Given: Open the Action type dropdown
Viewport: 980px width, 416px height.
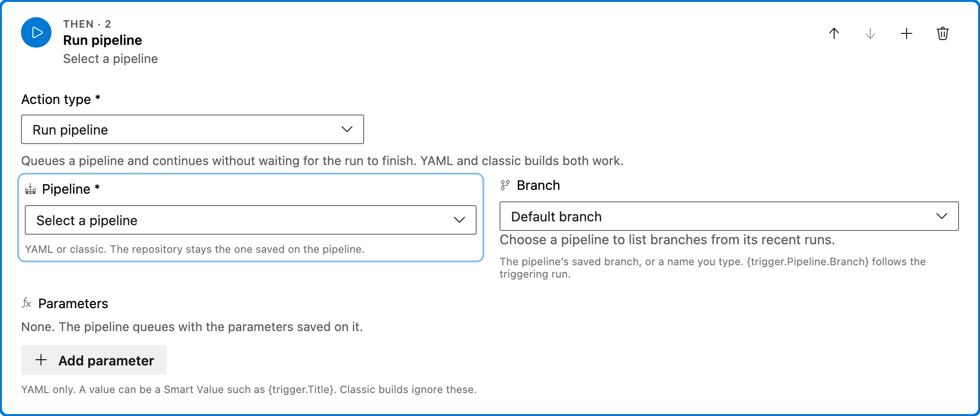Looking at the screenshot, I should [193, 129].
